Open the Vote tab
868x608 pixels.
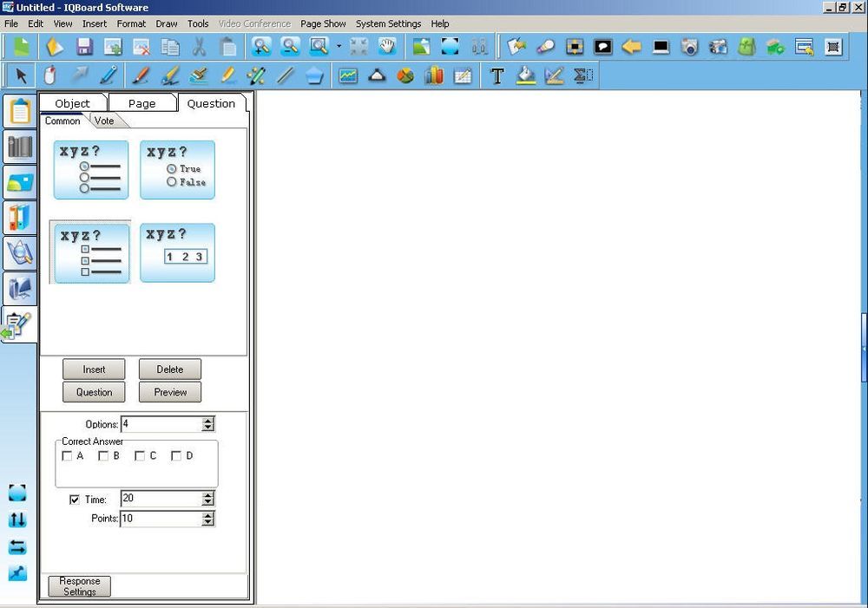pos(104,121)
